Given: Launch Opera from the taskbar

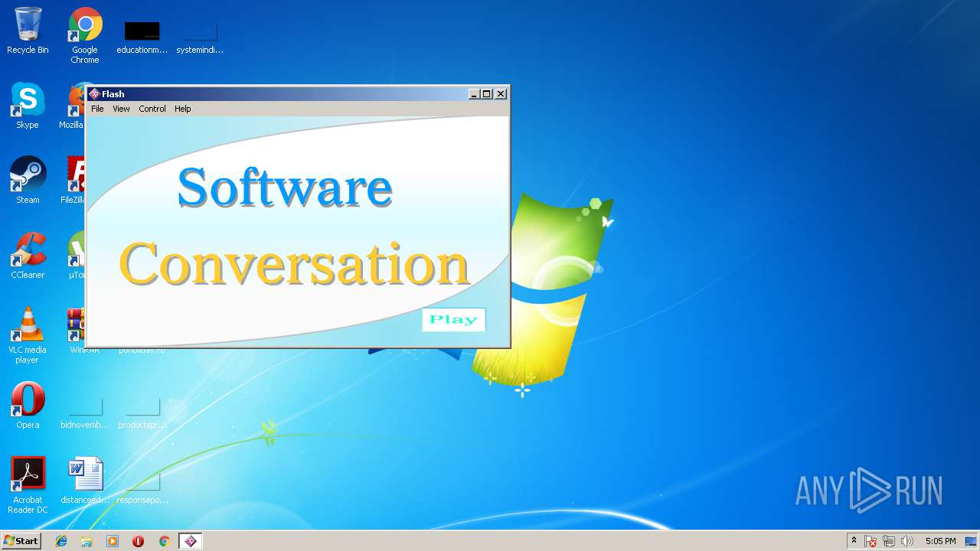Looking at the screenshot, I should click(139, 541).
